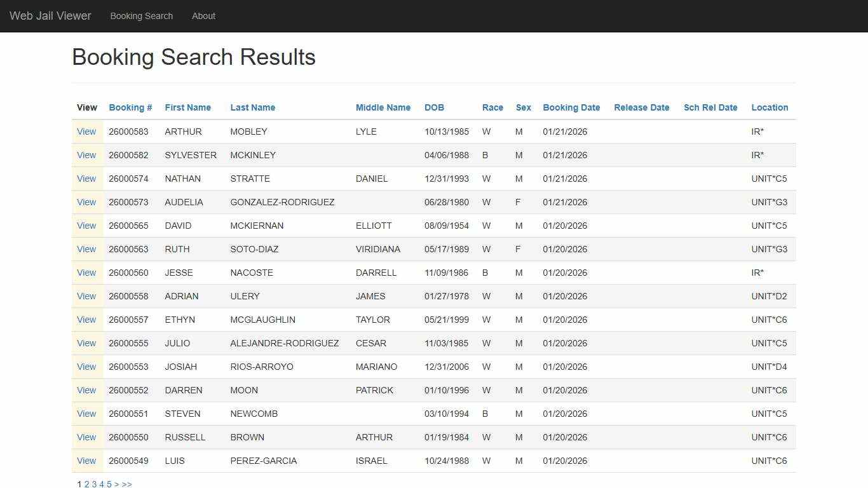Open the Booking Search menu item

(141, 16)
